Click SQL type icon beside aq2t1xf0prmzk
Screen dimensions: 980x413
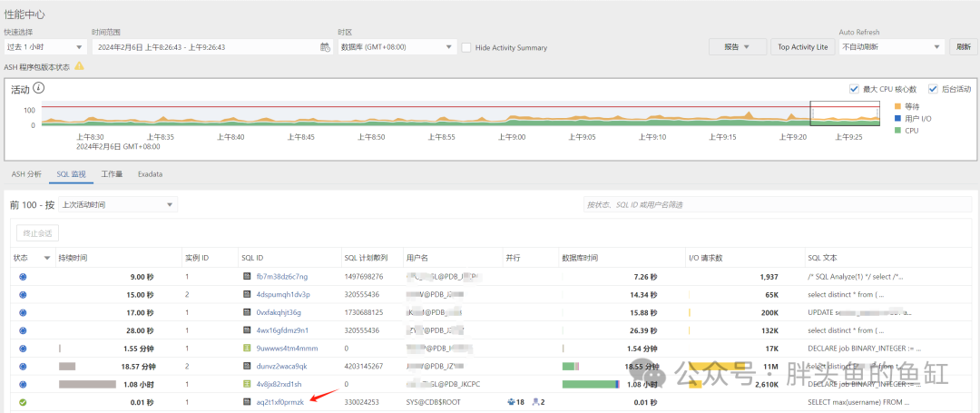point(247,402)
